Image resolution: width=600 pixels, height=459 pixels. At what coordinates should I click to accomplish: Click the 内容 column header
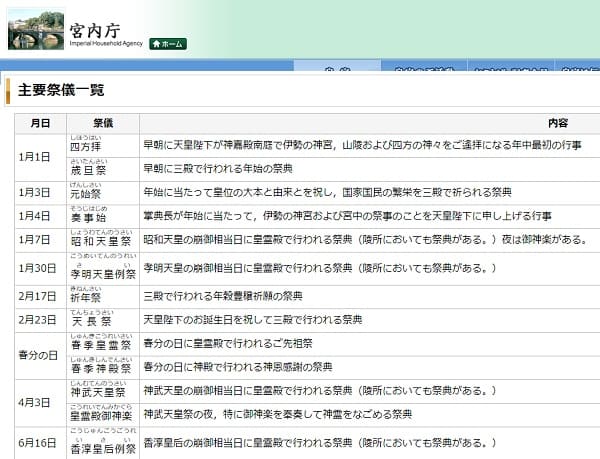point(557,123)
